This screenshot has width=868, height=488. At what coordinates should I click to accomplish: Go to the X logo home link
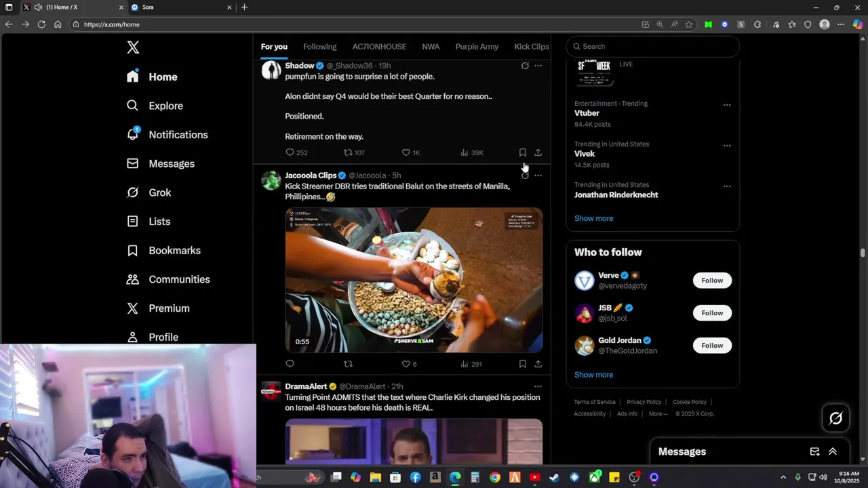coord(133,47)
